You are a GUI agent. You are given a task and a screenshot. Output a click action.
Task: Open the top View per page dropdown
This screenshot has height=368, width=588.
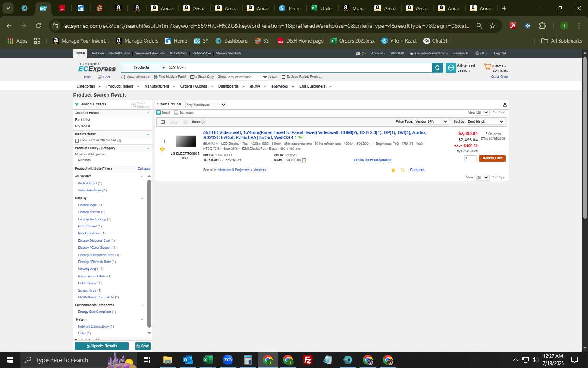pos(483,113)
